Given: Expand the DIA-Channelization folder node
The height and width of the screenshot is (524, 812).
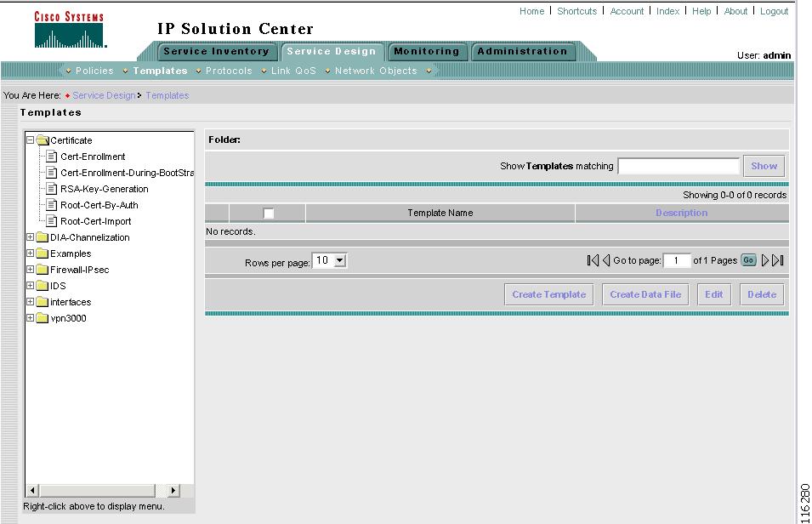Looking at the screenshot, I should [x=30, y=236].
